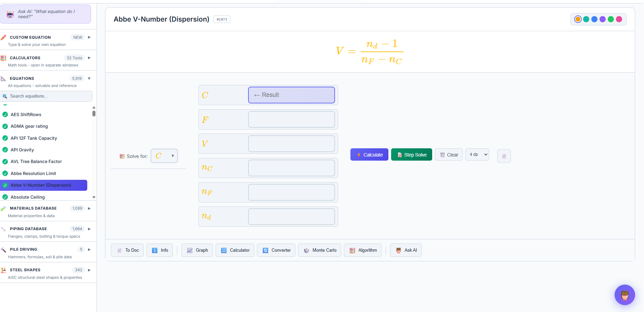
Task: Open the owl assistant floating button
Action: click(624, 295)
